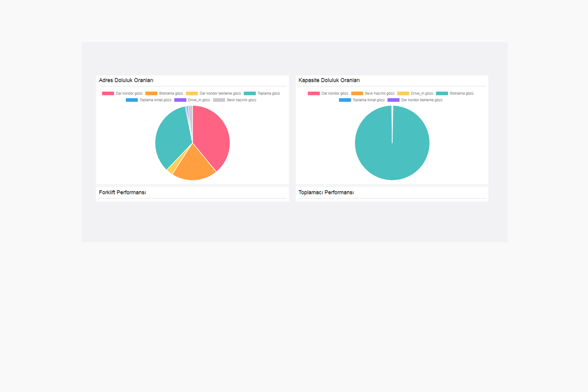Click teal 'Toplama gözü' legend swatch
This screenshot has height=392, width=588.
click(250, 93)
